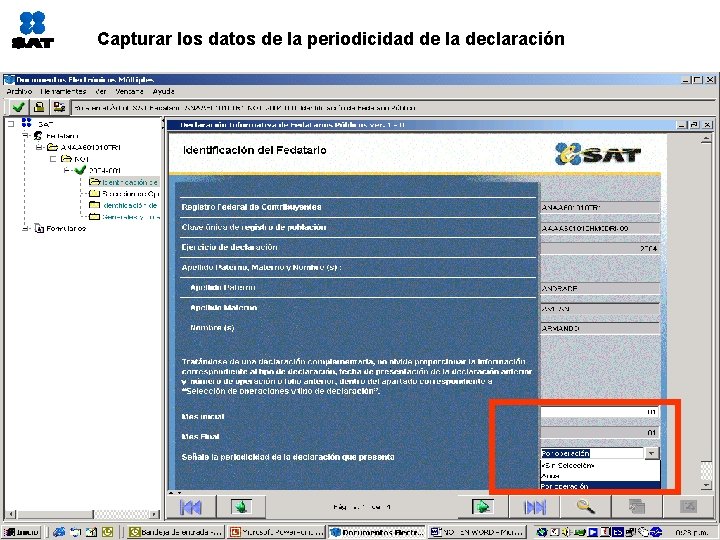This screenshot has height=540, width=720.
Task: Click the computer toolbar icon beside the padlock
Action: [x=59, y=107]
